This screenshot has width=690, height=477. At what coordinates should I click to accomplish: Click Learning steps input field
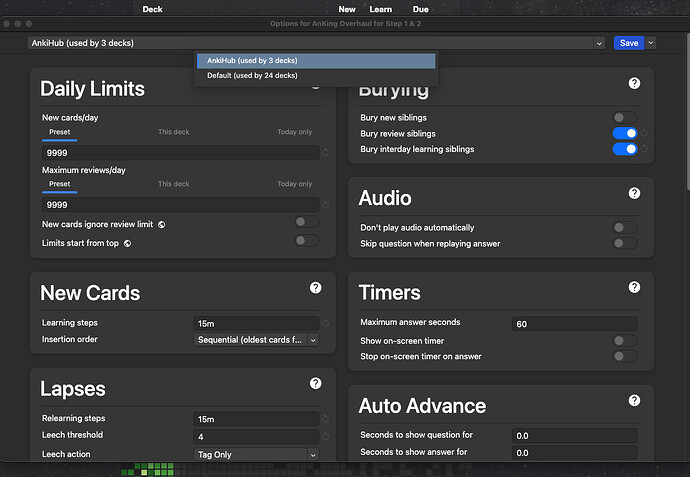(x=256, y=323)
